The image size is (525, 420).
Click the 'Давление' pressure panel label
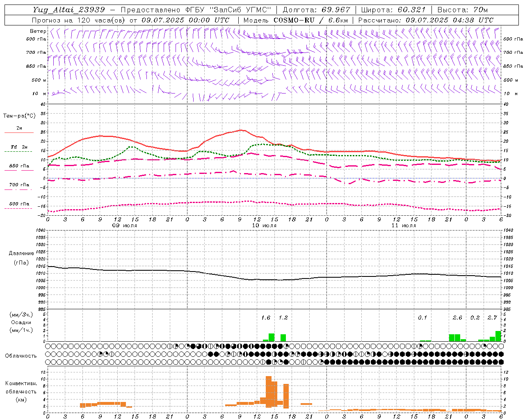click(21, 253)
